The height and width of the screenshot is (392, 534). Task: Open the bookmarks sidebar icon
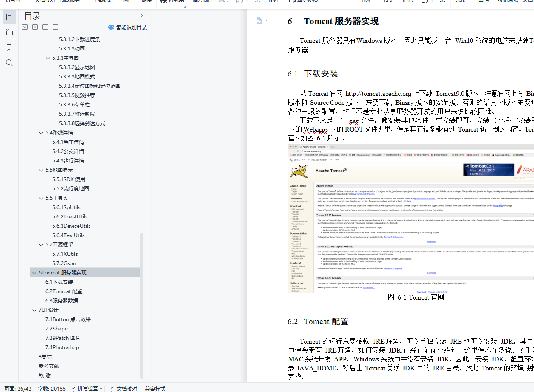pos(9,48)
